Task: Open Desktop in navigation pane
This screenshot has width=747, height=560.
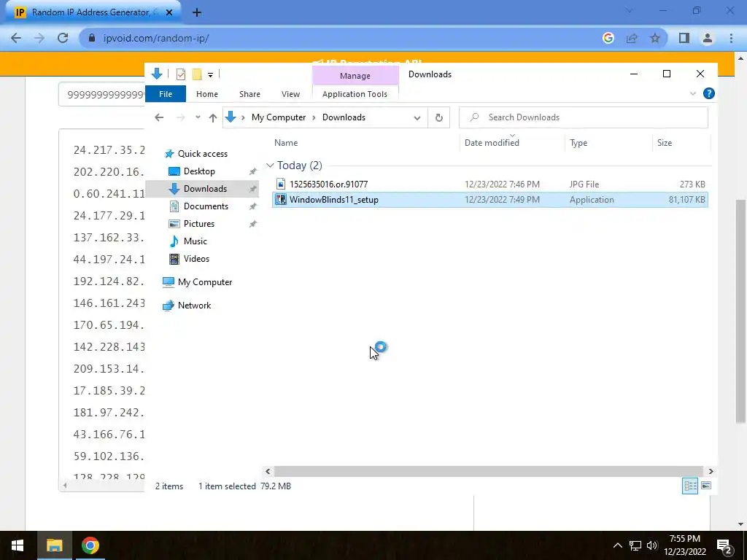Action: (199, 171)
